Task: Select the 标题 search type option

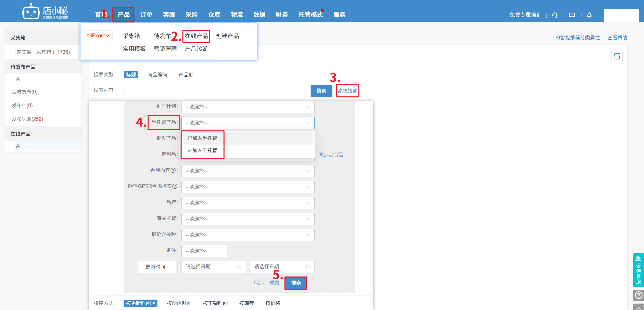Action: 131,75
